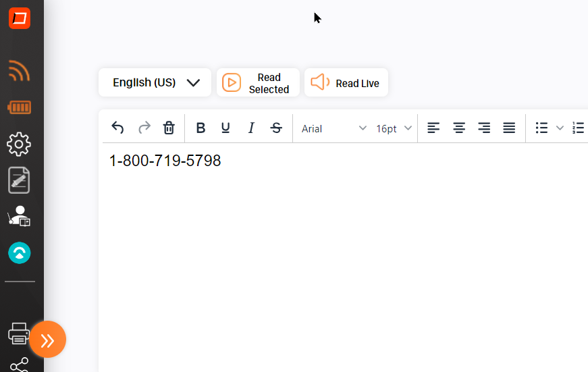Open the battery status sidebar icon
Viewport: 588px width, 372px height.
tap(19, 107)
